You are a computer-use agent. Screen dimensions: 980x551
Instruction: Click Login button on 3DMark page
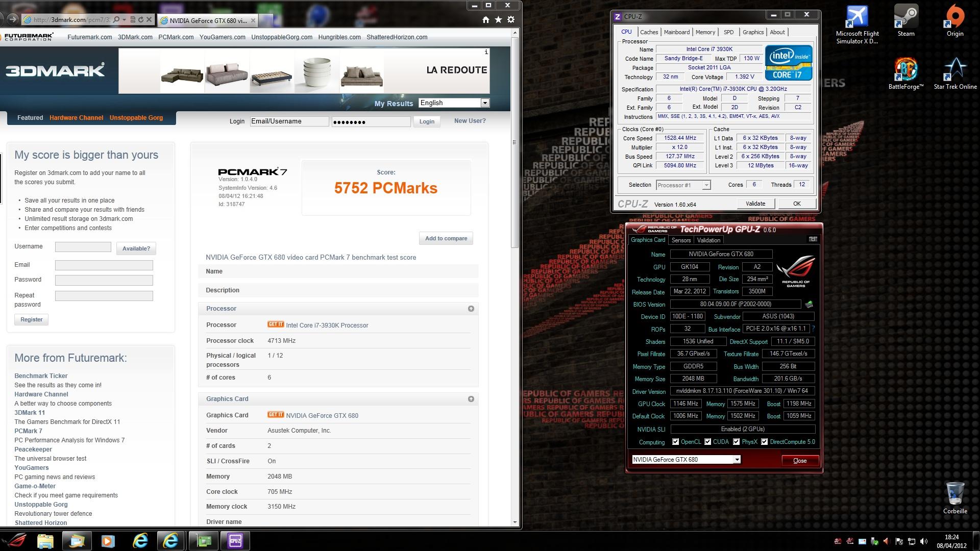click(427, 121)
